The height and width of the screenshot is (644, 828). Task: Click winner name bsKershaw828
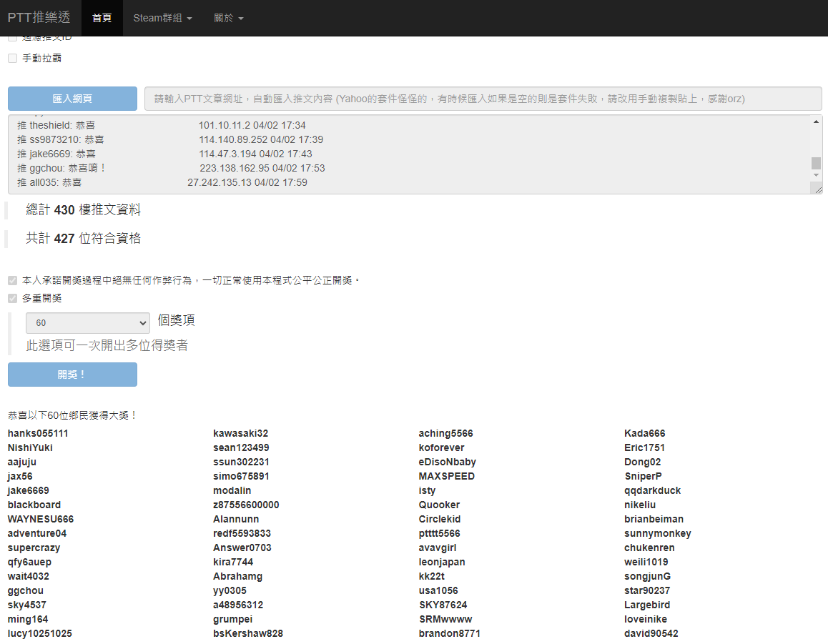(x=248, y=633)
